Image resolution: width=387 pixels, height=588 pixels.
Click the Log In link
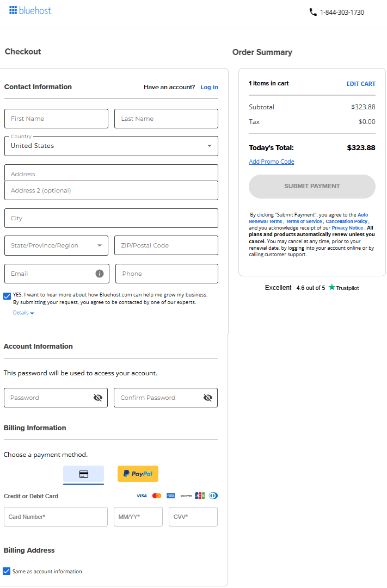(210, 87)
